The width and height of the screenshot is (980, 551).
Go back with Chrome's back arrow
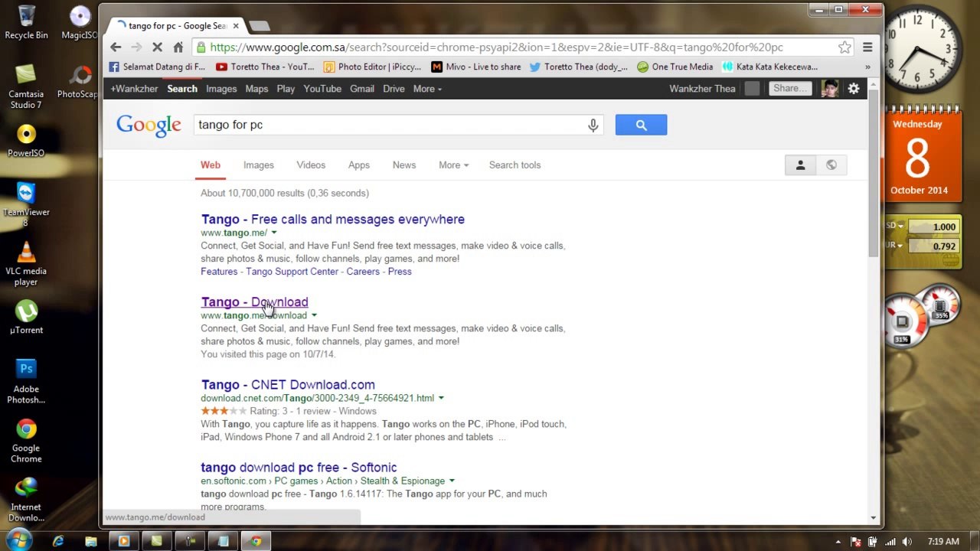point(116,47)
